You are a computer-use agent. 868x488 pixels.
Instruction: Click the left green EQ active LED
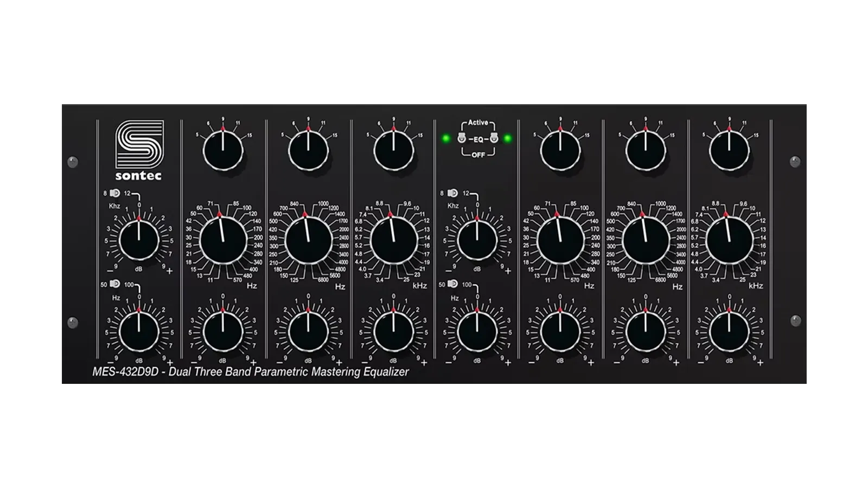point(446,139)
